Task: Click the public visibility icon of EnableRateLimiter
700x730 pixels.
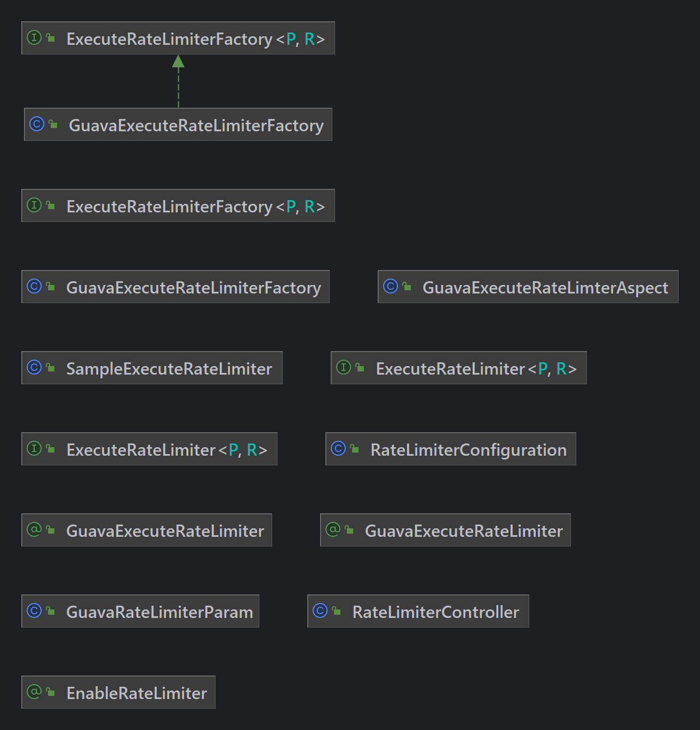Action: [x=51, y=692]
